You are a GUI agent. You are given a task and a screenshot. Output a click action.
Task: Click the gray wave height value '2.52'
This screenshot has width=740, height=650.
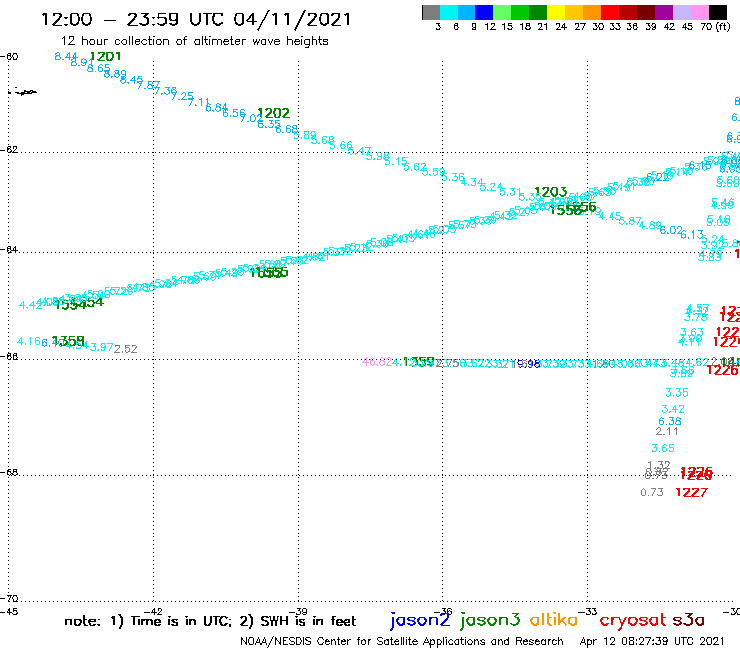click(126, 349)
